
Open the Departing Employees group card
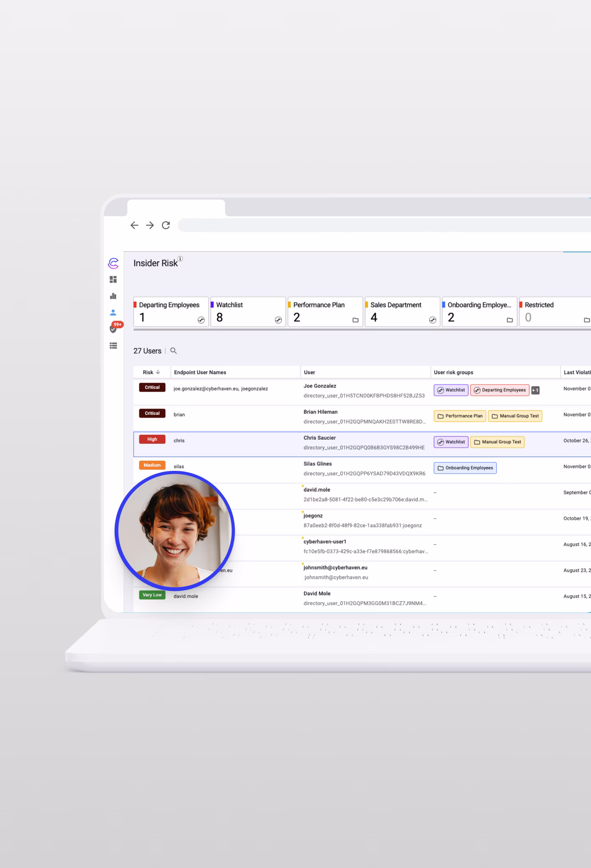(171, 312)
